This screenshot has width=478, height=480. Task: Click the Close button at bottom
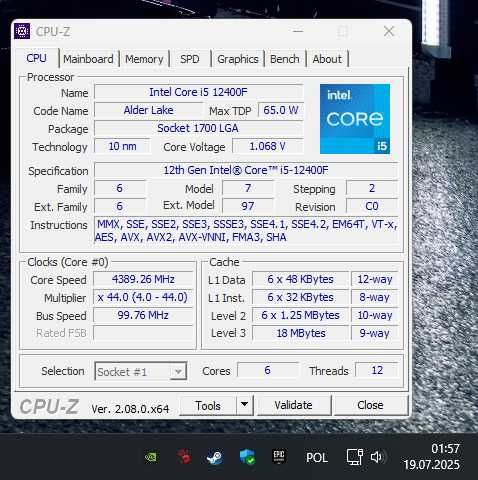click(x=370, y=405)
